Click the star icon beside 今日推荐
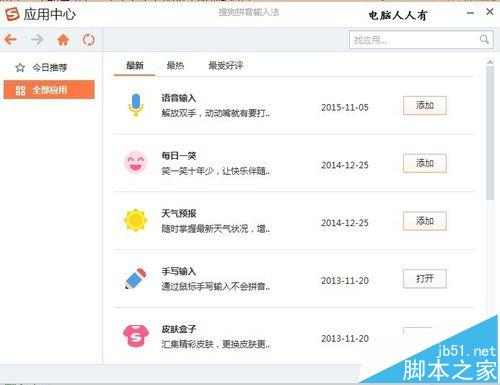 [20, 68]
